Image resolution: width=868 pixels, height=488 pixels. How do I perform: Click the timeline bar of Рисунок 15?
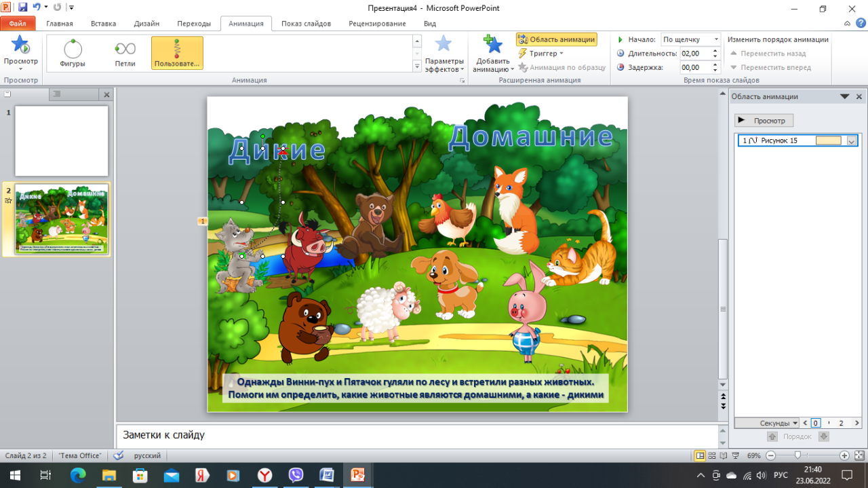(828, 140)
